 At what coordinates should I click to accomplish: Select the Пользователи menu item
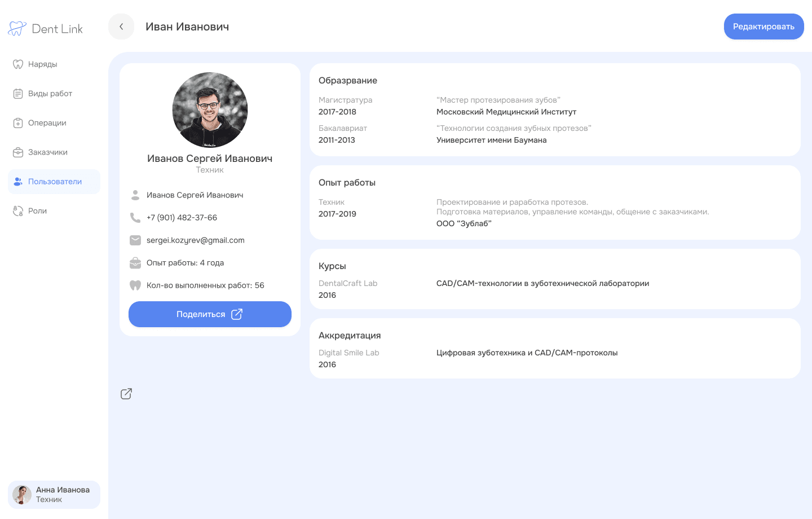coord(54,182)
